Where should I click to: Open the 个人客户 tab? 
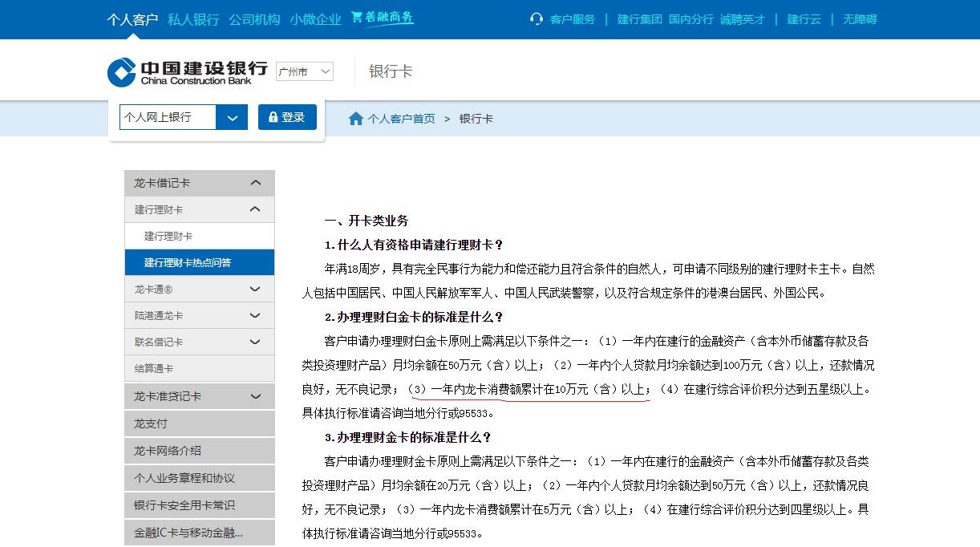pyautogui.click(x=132, y=19)
